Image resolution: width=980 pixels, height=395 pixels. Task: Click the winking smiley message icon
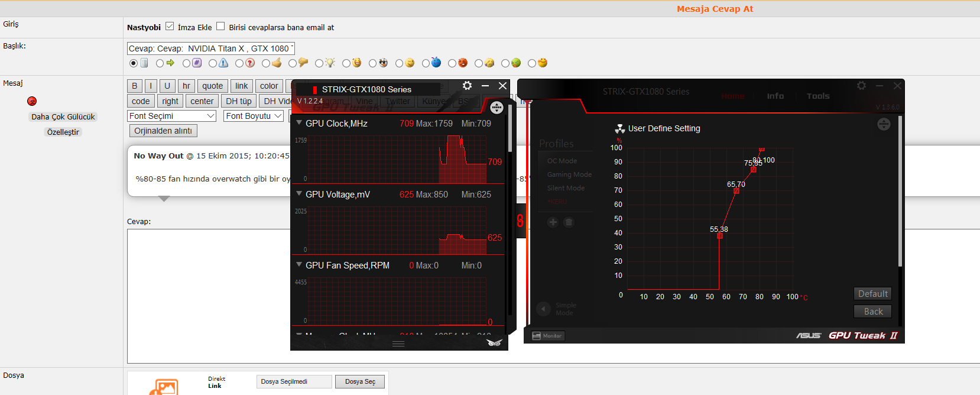410,63
